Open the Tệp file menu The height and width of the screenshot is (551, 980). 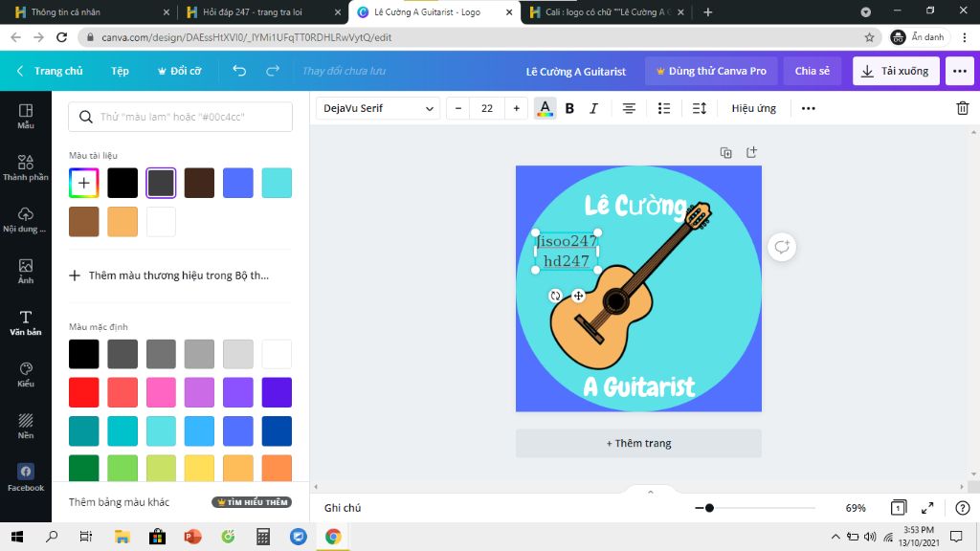120,71
